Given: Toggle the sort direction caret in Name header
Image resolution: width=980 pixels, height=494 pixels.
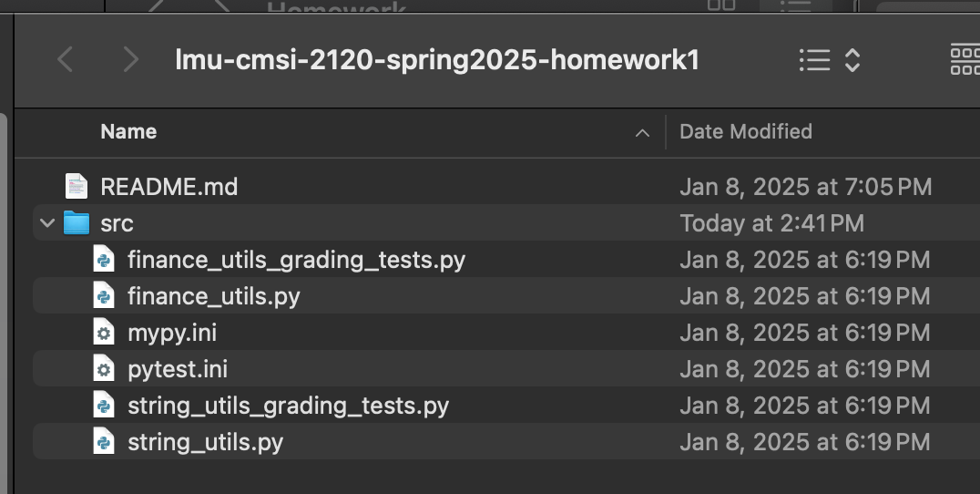Looking at the screenshot, I should (x=642, y=132).
